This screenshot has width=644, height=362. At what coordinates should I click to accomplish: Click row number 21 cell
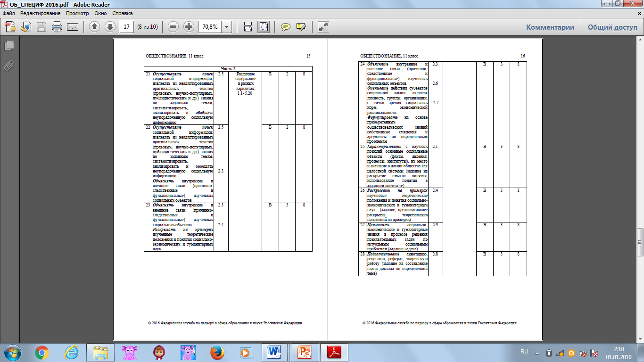(x=148, y=98)
